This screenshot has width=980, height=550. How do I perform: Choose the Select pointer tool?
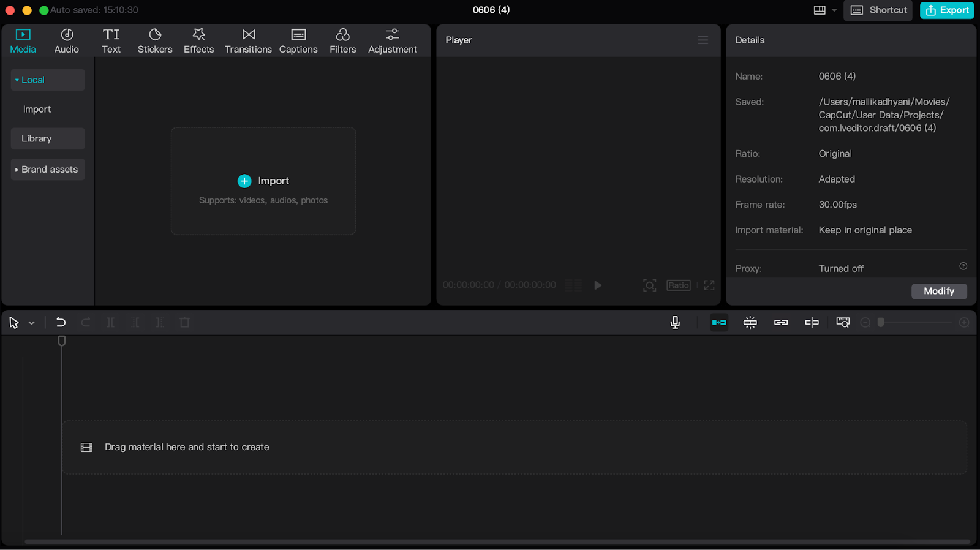13,323
